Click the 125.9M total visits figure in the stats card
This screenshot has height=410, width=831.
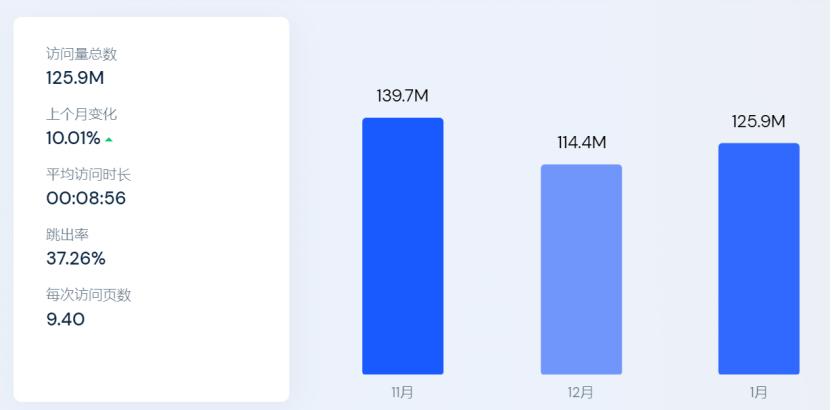(x=76, y=77)
